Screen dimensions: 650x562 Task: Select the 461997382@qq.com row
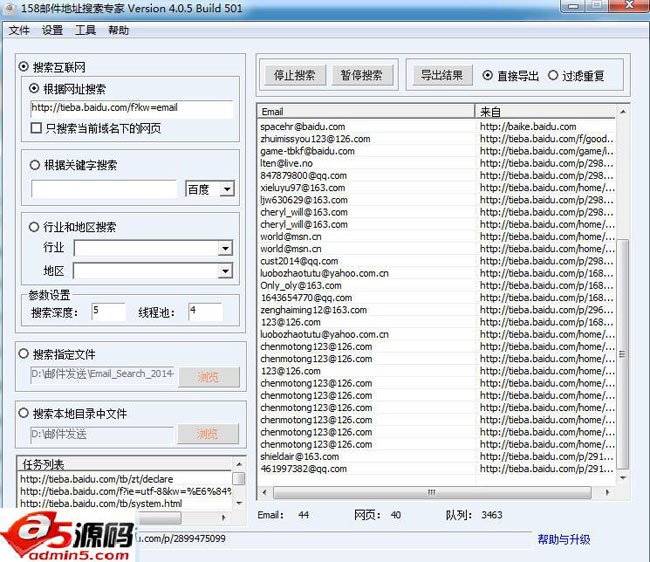point(436,469)
